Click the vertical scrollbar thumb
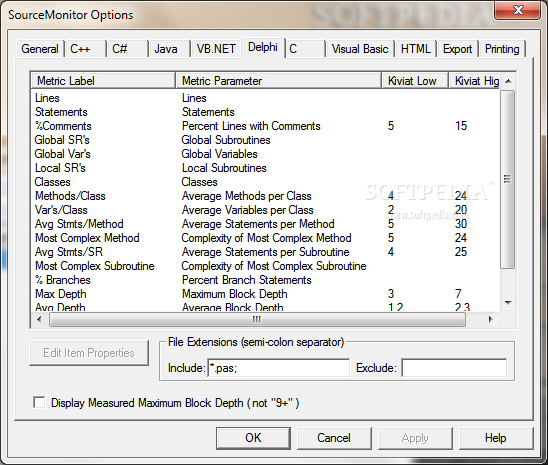The width and height of the screenshot is (548, 465). [x=508, y=179]
